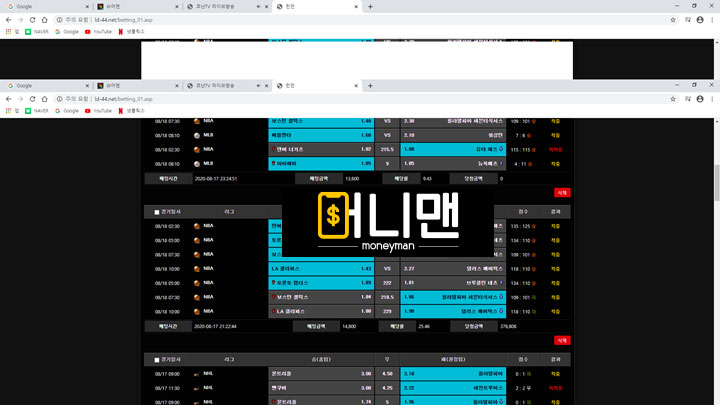Click the red 삭제 button above the NHL table
Screen dimensions: 720x405
562,340
